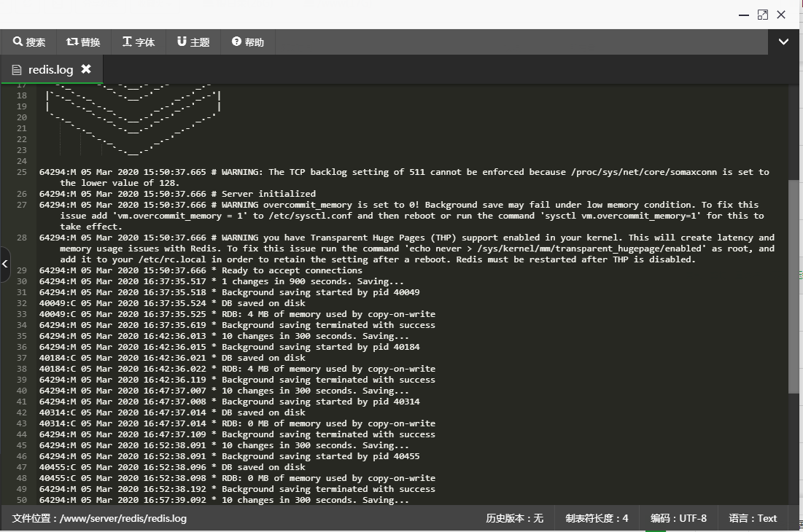Screen dimensions: 803x532
Task: Open the 替换 replace tool
Action: [x=83, y=42]
